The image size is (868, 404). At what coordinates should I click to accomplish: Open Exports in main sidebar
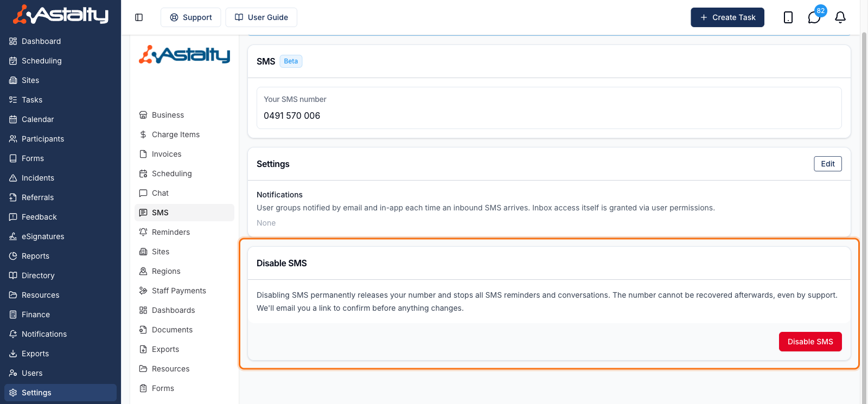point(60,354)
